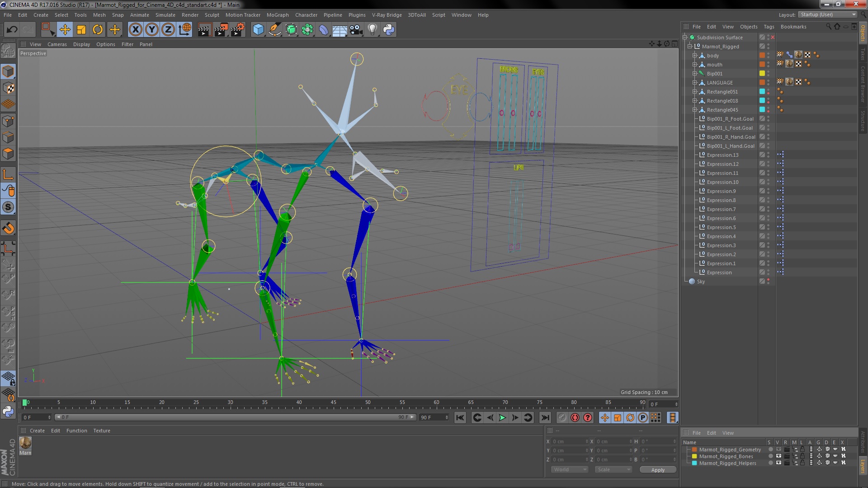Image resolution: width=868 pixels, height=488 pixels.
Task: Activate the Rotate tool
Action: tap(98, 30)
